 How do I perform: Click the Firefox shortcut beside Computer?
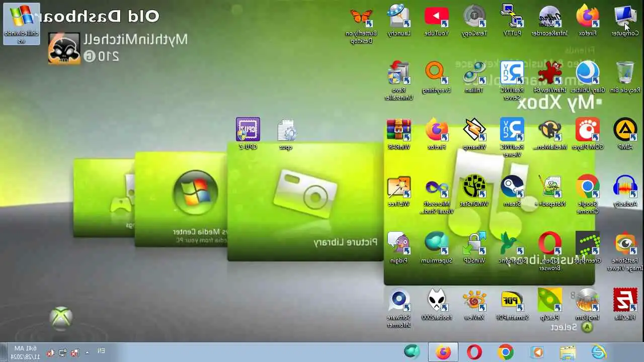click(587, 21)
